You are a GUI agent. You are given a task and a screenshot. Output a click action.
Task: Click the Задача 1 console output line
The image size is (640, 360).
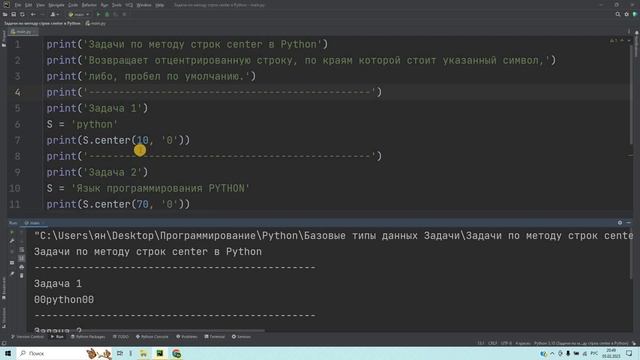(58, 284)
